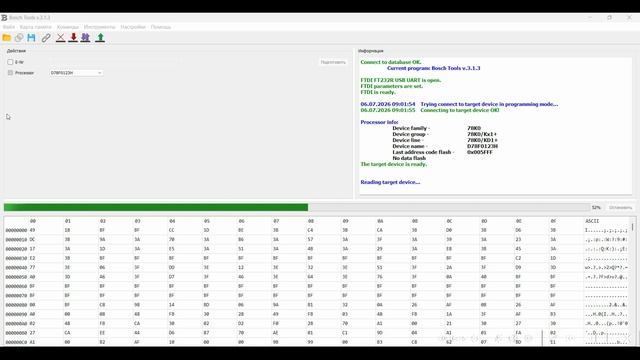This screenshot has width=640, height=360.
Task: Select the row address 00000050
Action: [x=16, y=277]
